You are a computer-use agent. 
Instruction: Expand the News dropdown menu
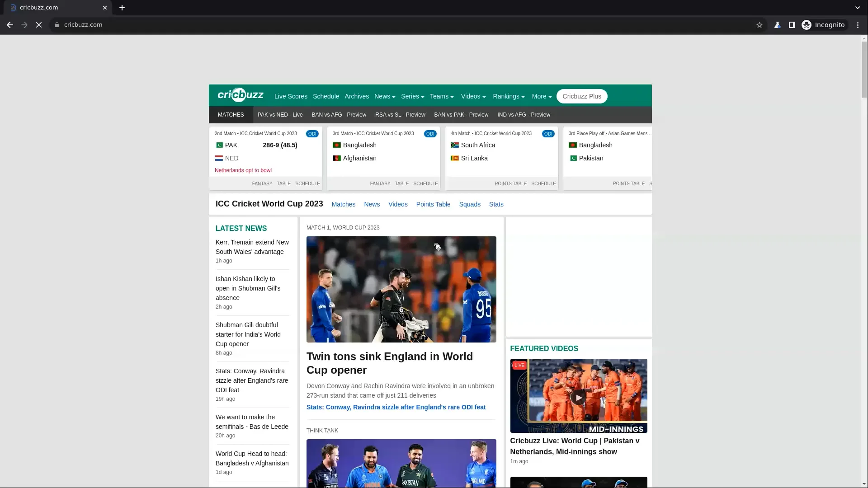(385, 96)
